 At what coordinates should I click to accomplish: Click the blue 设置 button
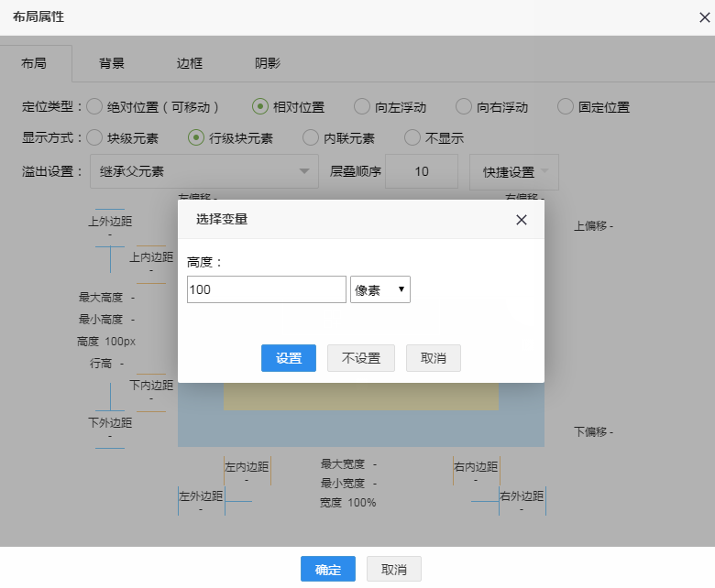click(x=289, y=358)
